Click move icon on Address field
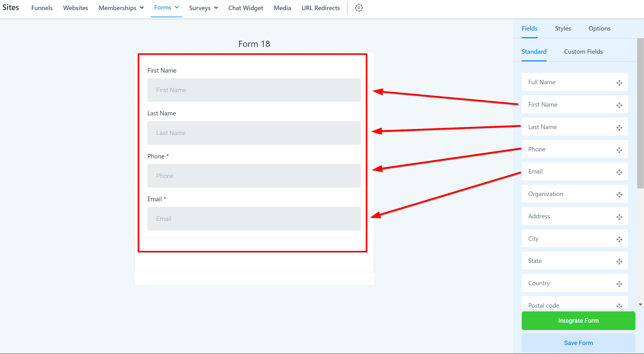This screenshot has height=354, width=644. (619, 217)
